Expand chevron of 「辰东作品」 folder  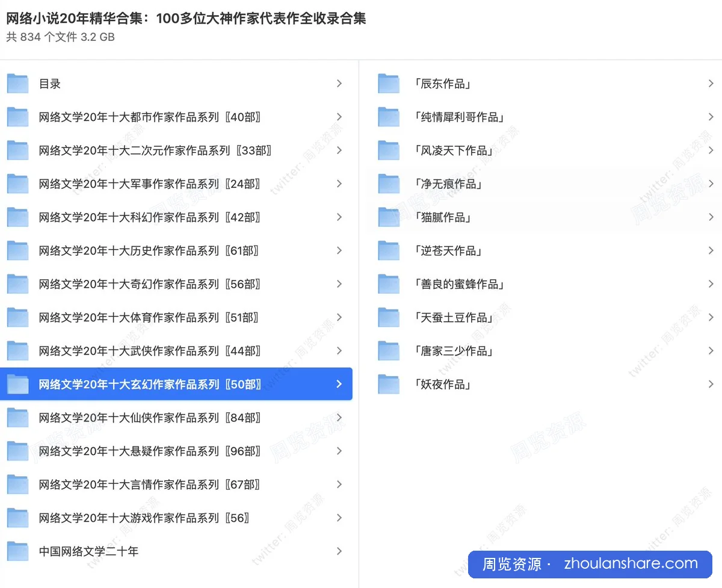pos(711,84)
